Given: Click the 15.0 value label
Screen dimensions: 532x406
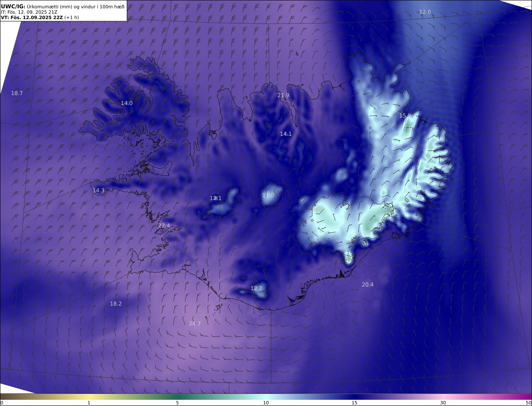Looking at the screenshot, I should pos(405,116).
